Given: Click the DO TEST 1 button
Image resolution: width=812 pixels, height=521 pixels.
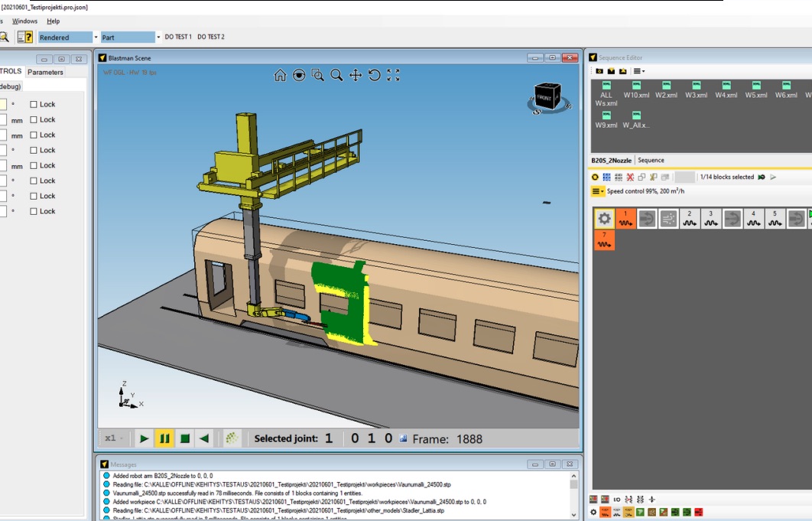Looking at the screenshot, I should click(178, 37).
